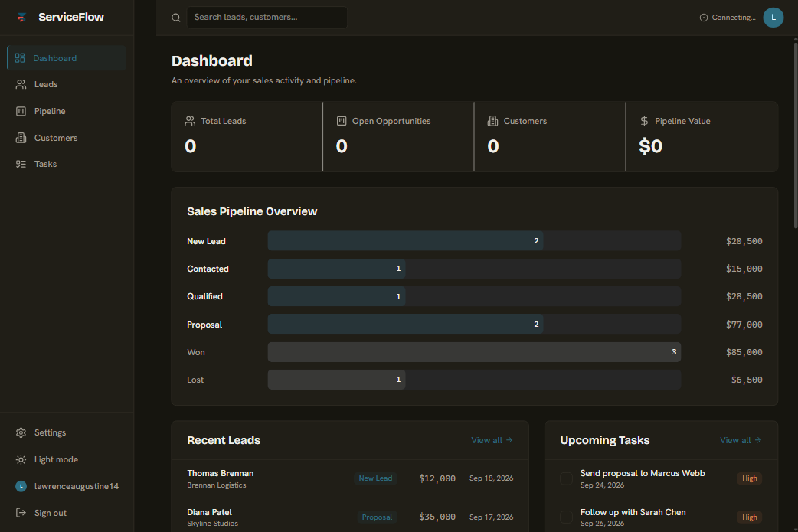Screen dimensions: 798x532
Task: Sign out of the account
Action: [67, 513]
